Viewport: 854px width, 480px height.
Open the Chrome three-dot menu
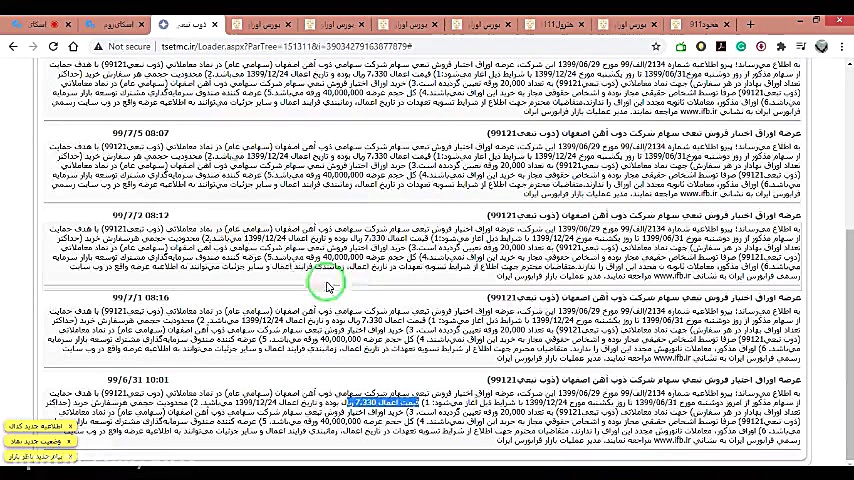[x=842, y=47]
